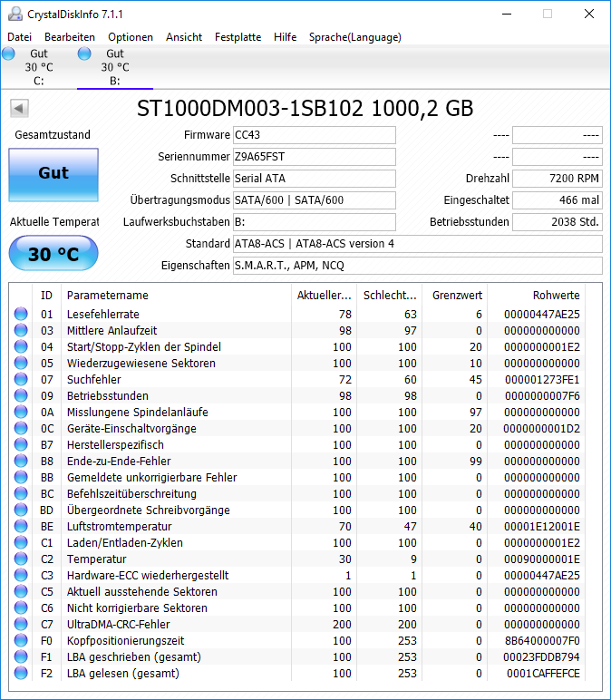Click the Firmware field CC43
The image size is (611, 700).
click(315, 135)
